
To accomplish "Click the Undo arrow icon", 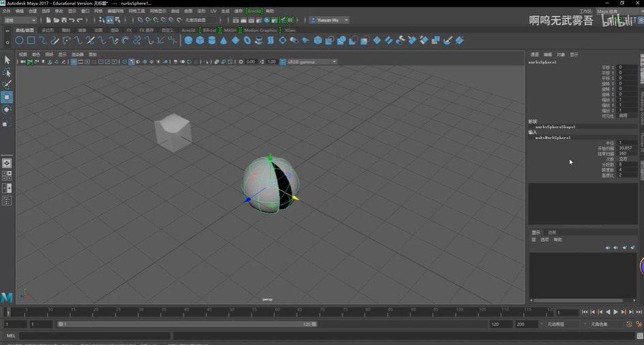I will click(x=72, y=20).
